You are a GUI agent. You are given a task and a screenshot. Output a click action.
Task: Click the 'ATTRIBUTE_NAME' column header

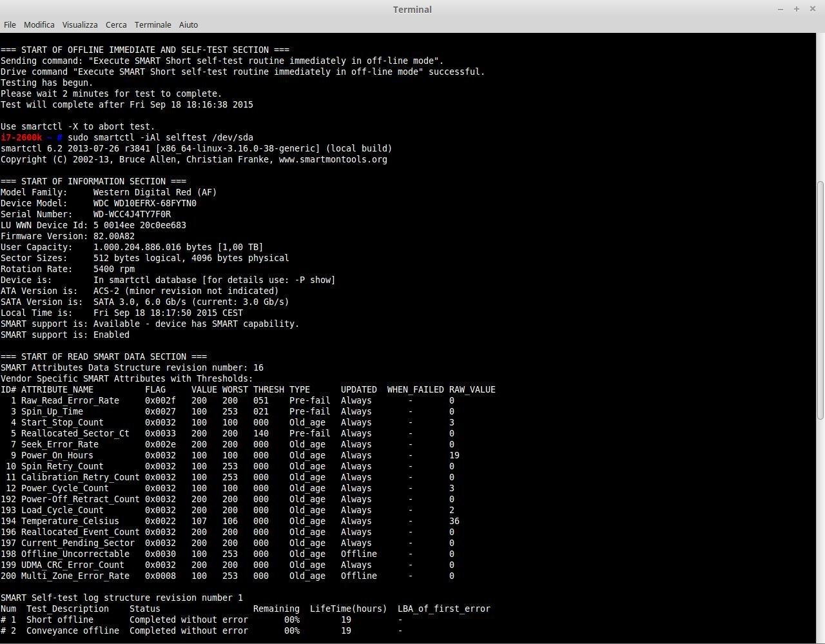(x=57, y=389)
